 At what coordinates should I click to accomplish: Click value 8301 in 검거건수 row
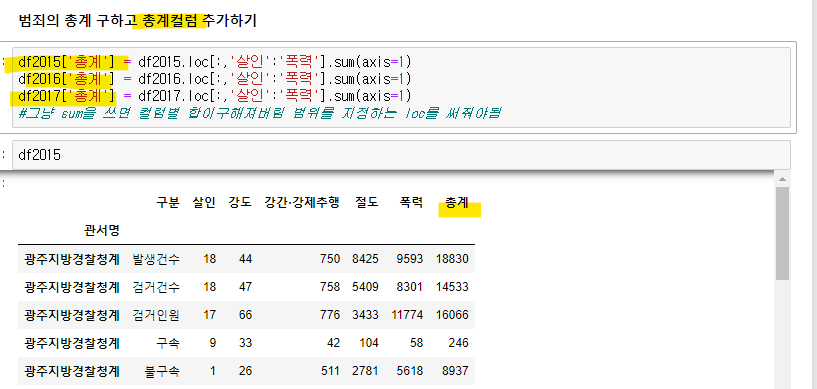pos(410,287)
